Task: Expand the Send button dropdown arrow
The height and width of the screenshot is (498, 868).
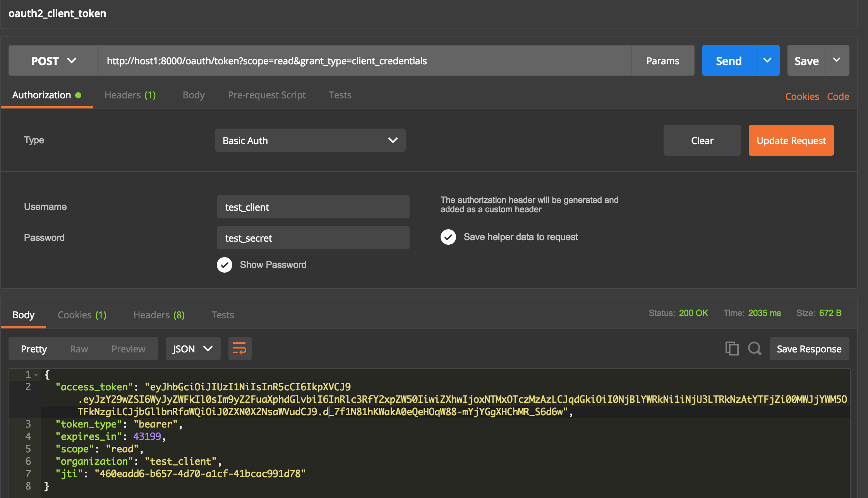Action: 767,60
